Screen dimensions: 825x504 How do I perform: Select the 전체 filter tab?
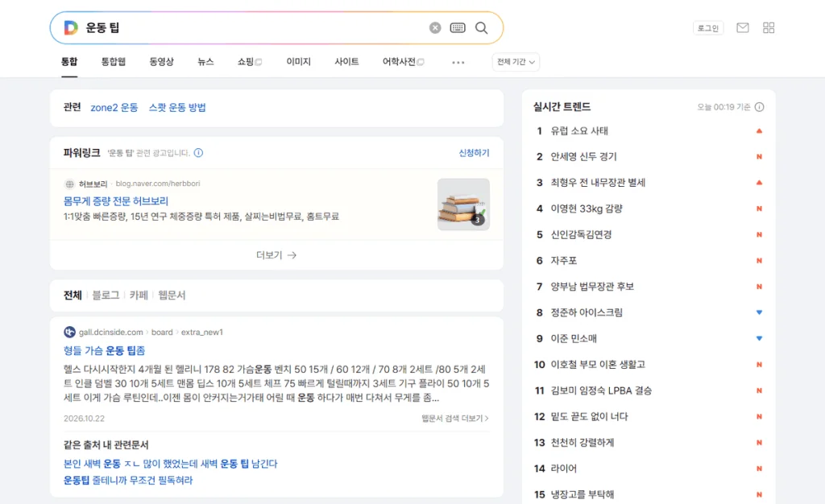(73, 295)
